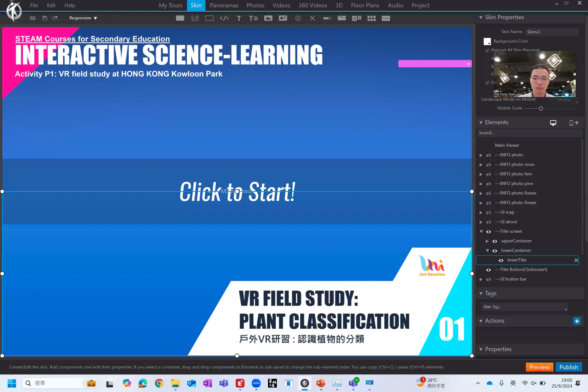Expand the upperContainer tree item
This screenshot has width=588, height=392.
[487, 241]
